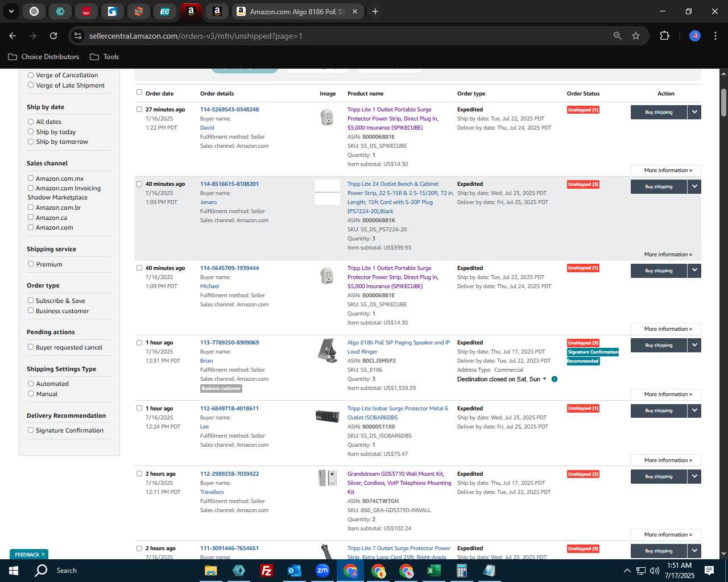
Task: Bookmark this page with the star icon
Action: [636, 36]
